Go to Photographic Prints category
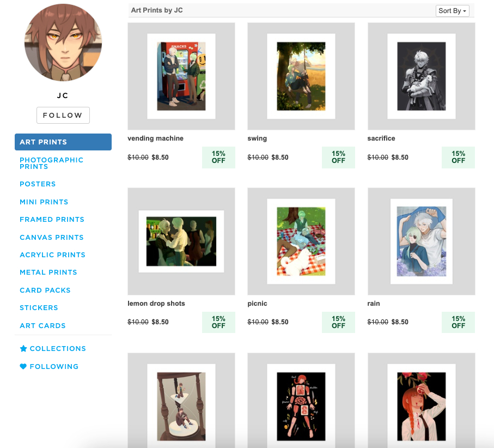 click(x=51, y=163)
